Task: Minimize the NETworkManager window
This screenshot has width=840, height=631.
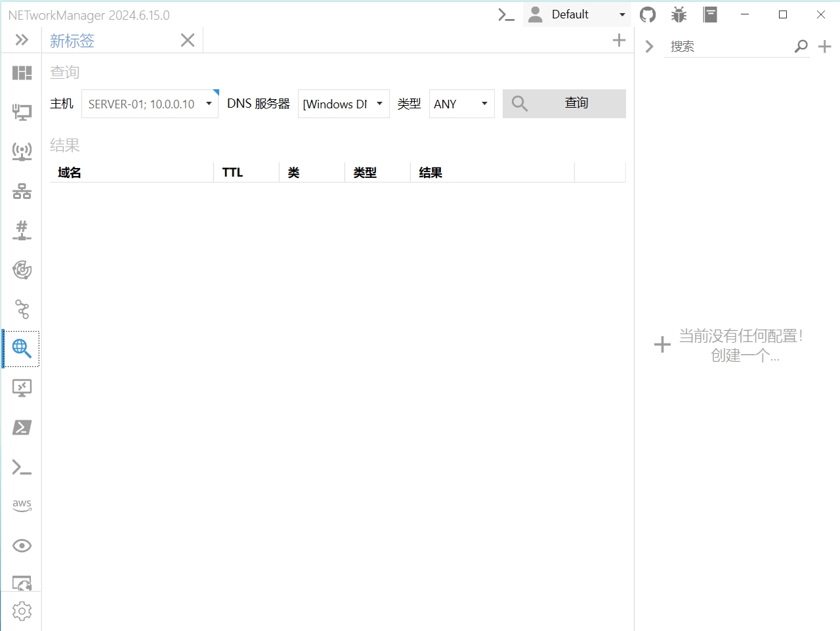Action: pos(745,14)
